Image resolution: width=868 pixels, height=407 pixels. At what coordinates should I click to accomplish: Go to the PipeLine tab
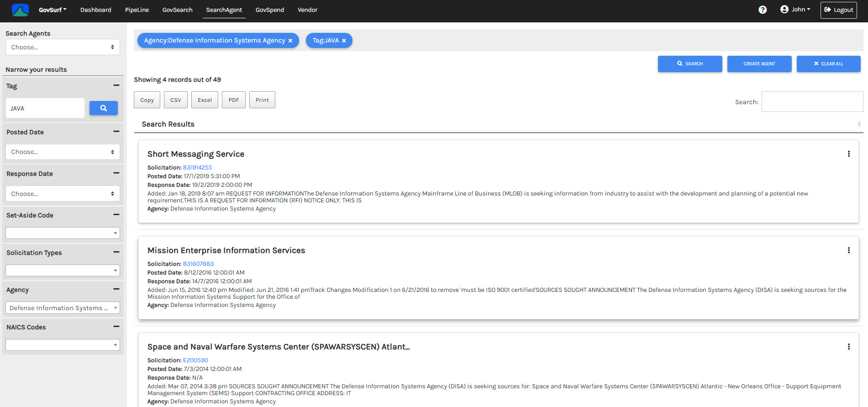[x=137, y=10]
